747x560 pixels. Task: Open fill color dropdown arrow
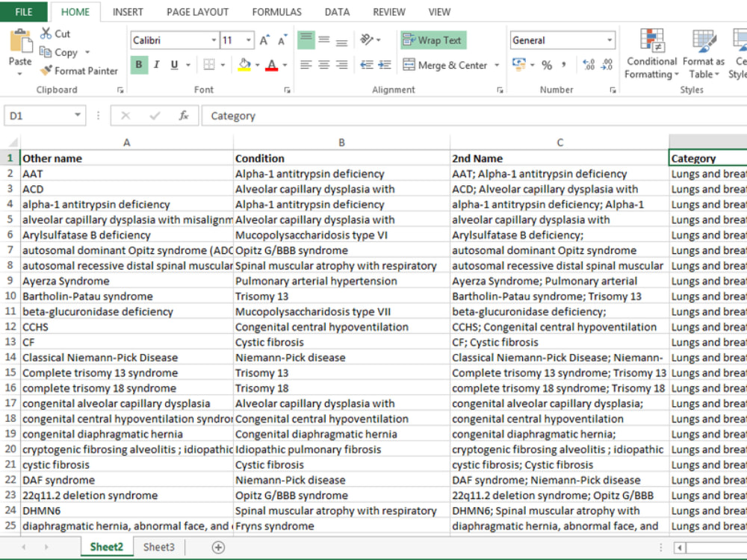[x=257, y=65]
